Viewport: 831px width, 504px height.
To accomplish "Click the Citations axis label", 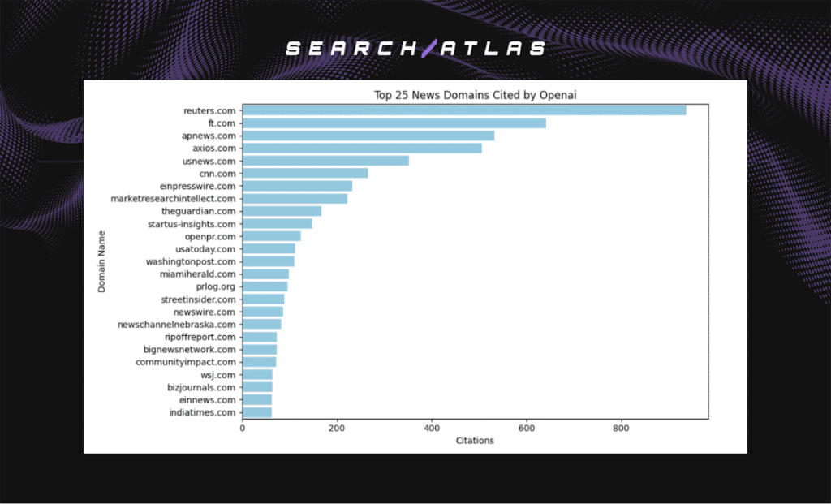I will pyautogui.click(x=475, y=441).
